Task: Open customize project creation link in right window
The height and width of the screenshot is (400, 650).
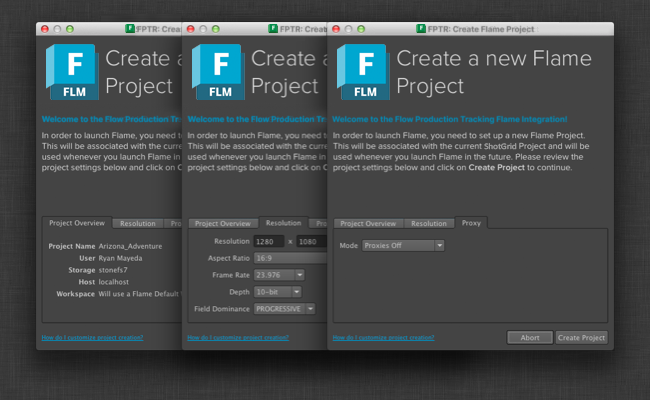Action: click(x=383, y=337)
